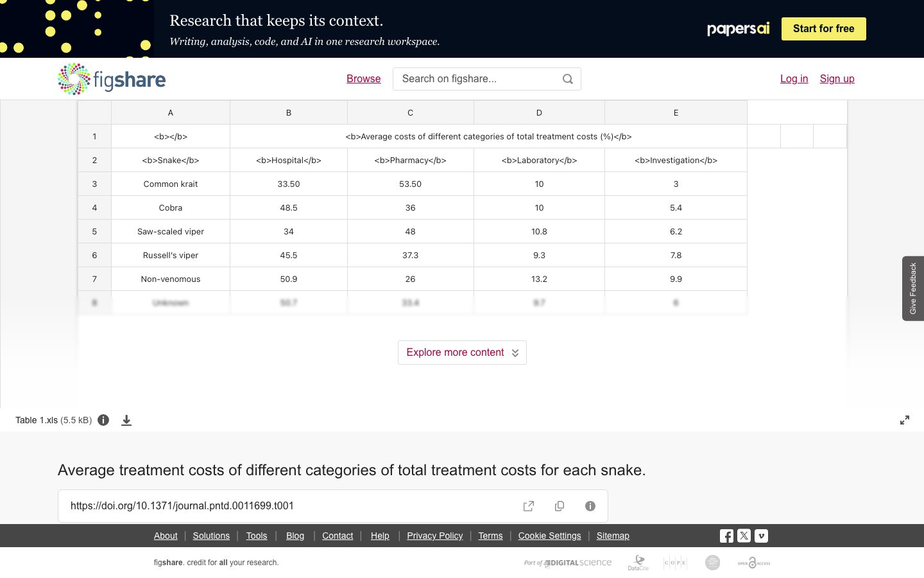924x578 pixels.
Task: Click the Search on figshare field
Action: point(487,79)
